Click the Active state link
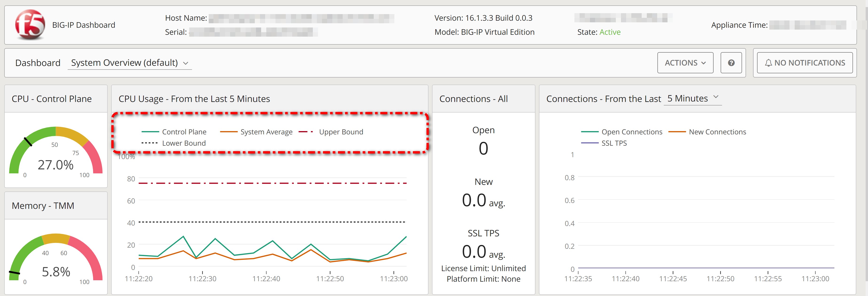 [609, 32]
